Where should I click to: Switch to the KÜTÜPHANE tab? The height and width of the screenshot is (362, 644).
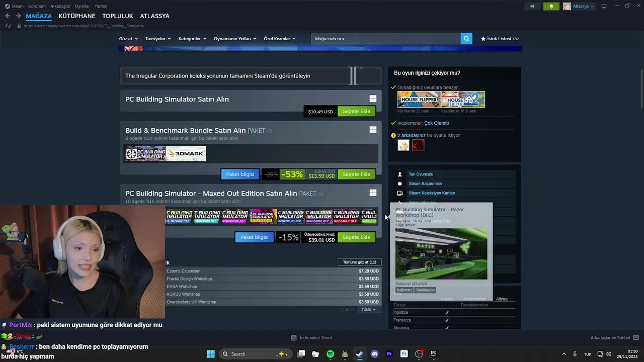pyautogui.click(x=77, y=16)
